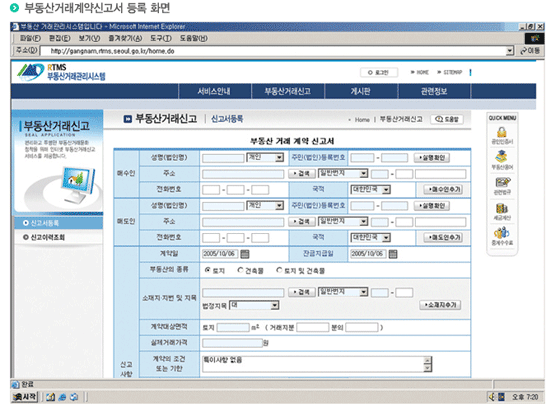The height and width of the screenshot is (407, 560).
Task: Click 실명확인 for the 매도인
Action: [432, 206]
